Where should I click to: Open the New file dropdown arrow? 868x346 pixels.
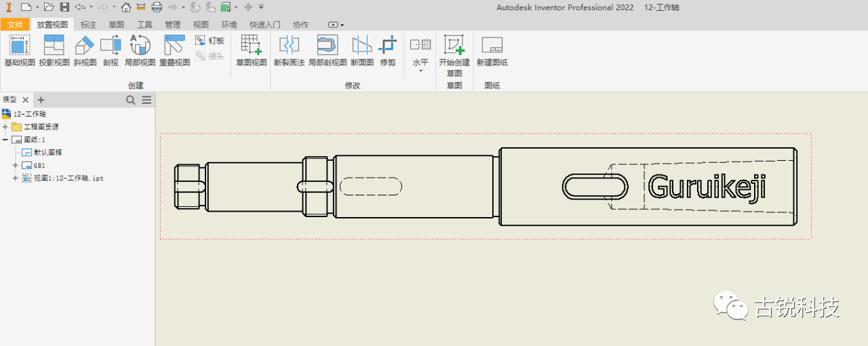tap(37, 7)
